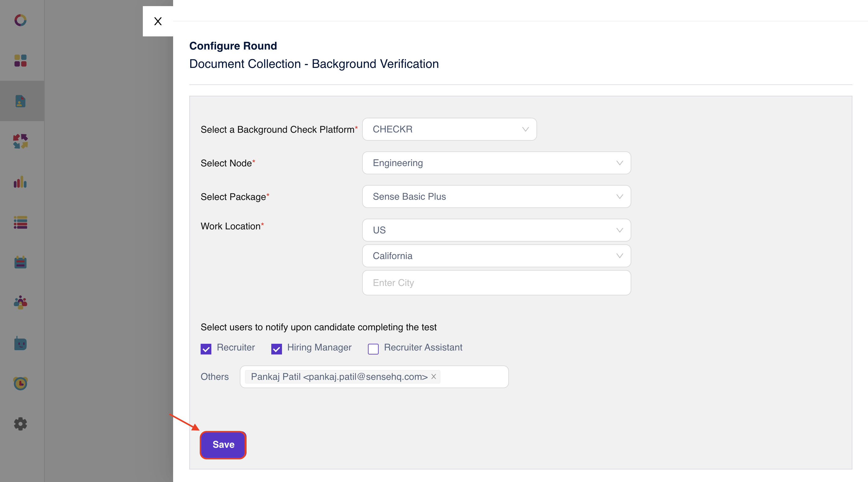This screenshot has height=482, width=868.
Task: Open the dashboard four-squares icon
Action: coord(20,61)
